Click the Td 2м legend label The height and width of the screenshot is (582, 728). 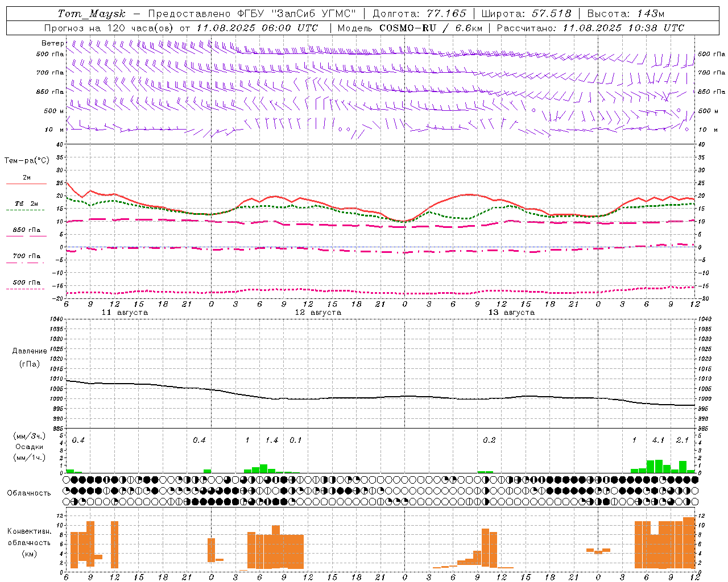[x=27, y=203]
